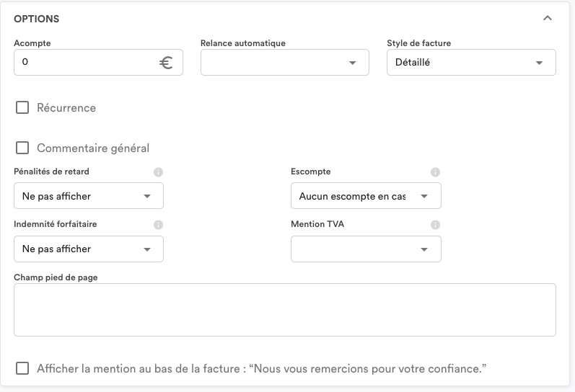Screen dimensions: 575x392
Task: Tick the Commentaire général checkbox
Action: click(22, 148)
